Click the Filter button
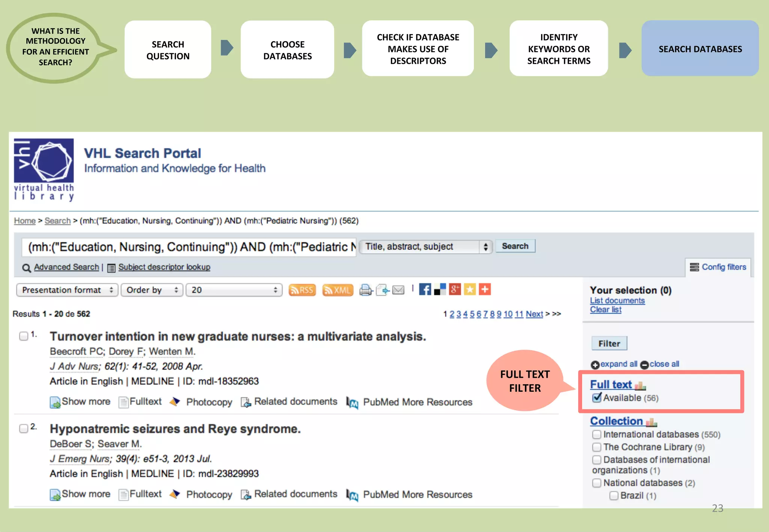 point(609,344)
